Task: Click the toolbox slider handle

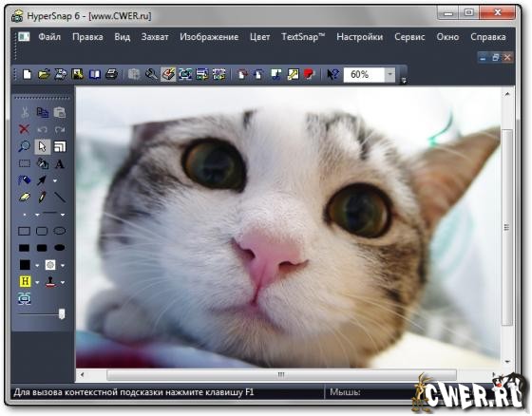Action: [x=62, y=313]
